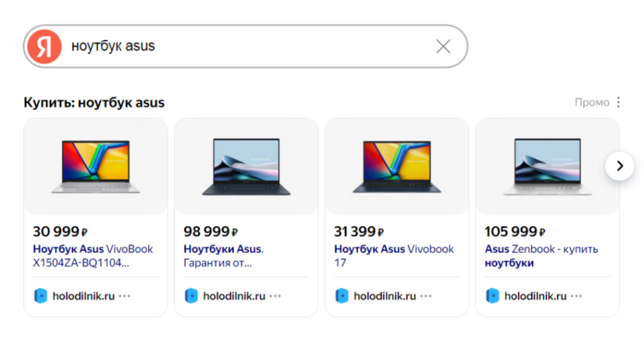Click the Промо label
This screenshot has width=644, height=341.
point(592,102)
